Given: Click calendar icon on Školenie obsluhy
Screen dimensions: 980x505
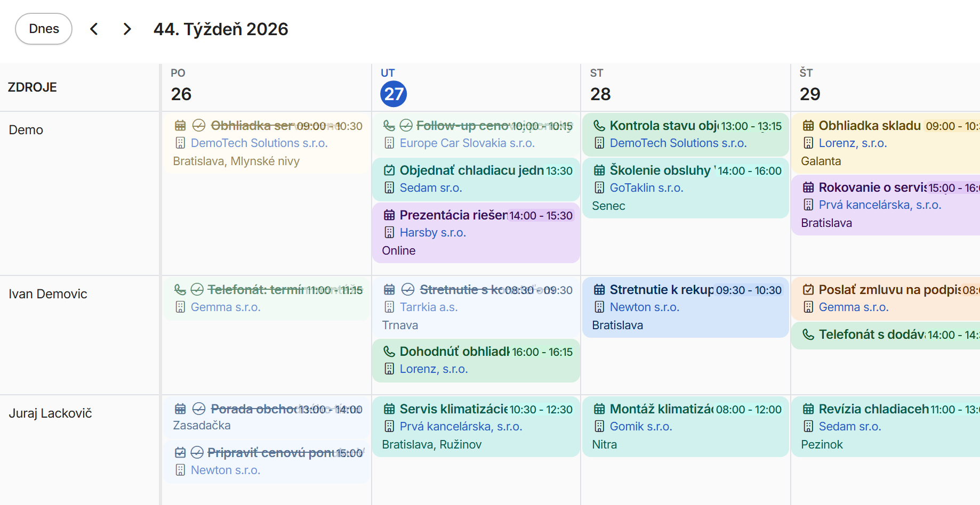Looking at the screenshot, I should click(599, 170).
